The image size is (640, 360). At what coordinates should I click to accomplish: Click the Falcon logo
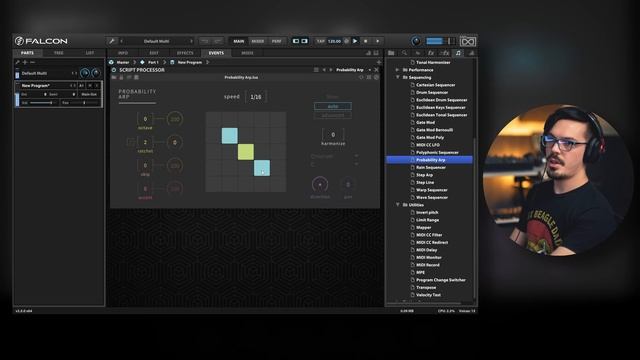pos(41,41)
